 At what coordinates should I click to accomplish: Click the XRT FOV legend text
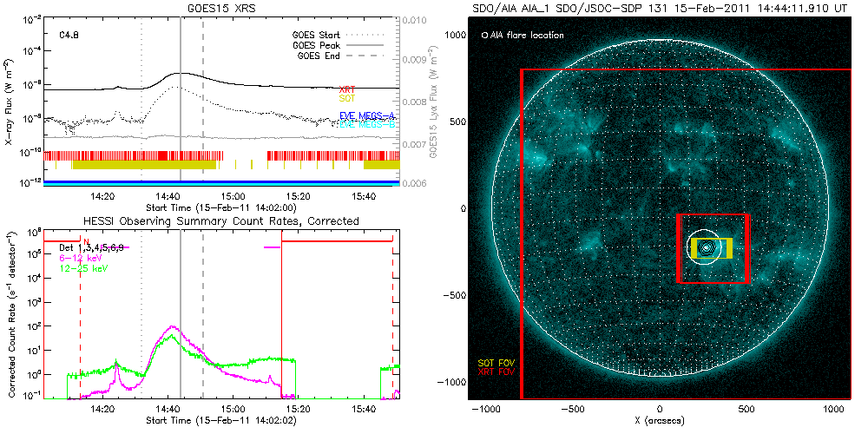491,371
